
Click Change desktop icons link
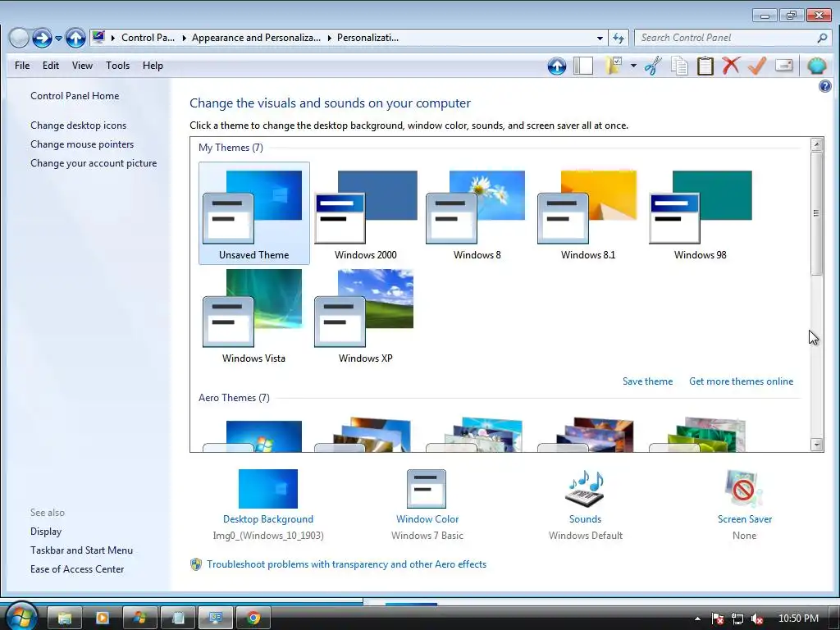click(78, 126)
